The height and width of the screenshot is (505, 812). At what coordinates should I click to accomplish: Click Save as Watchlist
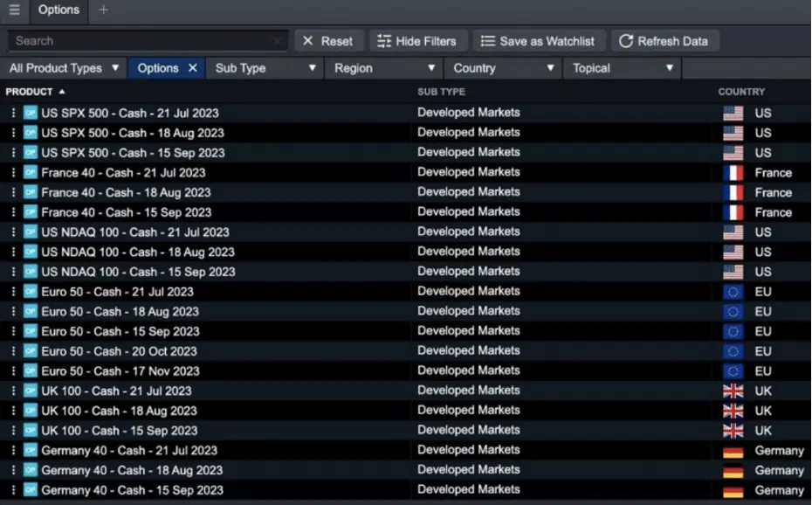(539, 40)
